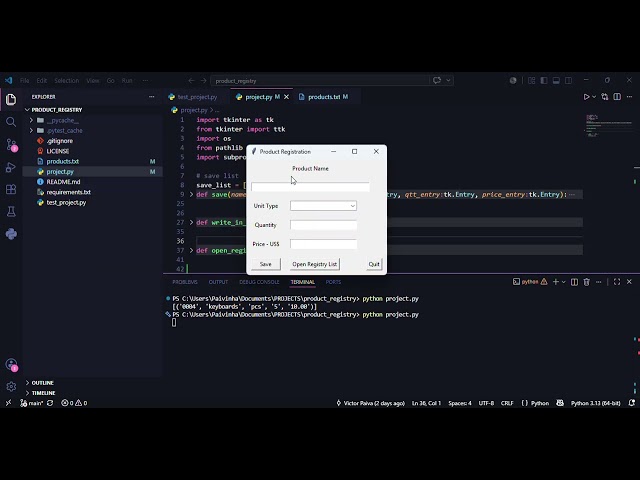
Task: Toggle secondary side bar layout icon
Action: pos(568,80)
